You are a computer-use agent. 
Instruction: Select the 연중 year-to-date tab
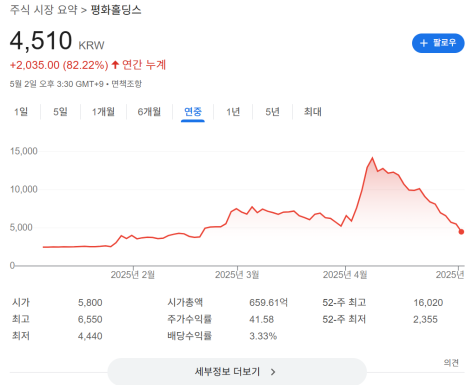pos(193,112)
